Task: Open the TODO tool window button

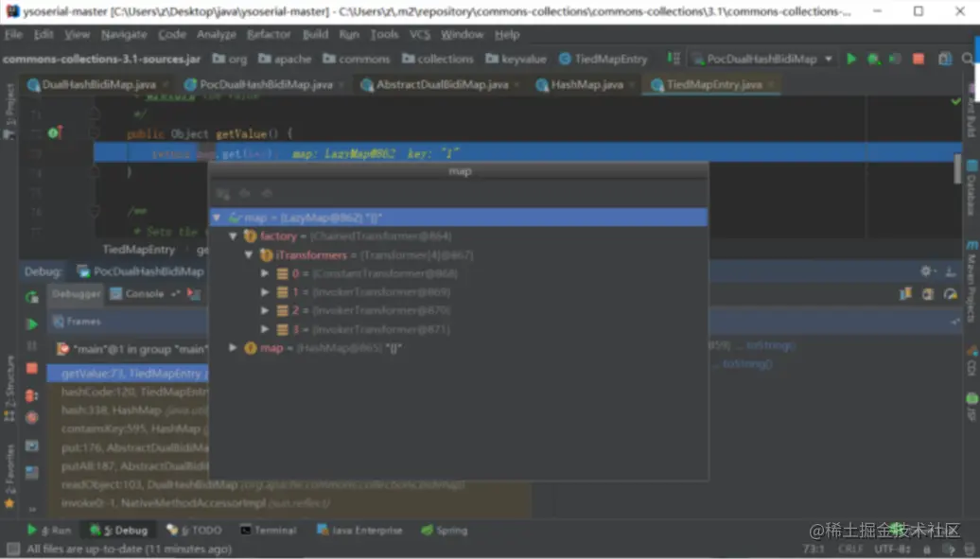Action: coord(194,531)
